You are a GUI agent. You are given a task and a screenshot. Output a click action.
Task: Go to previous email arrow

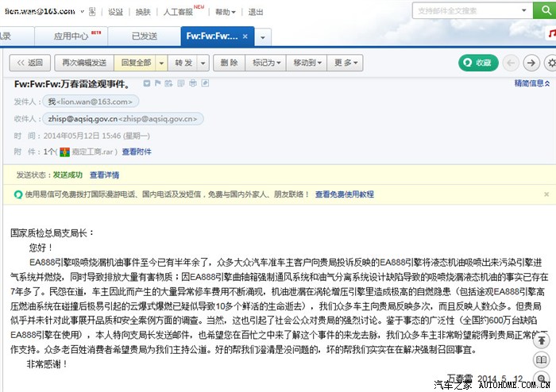[x=511, y=63]
